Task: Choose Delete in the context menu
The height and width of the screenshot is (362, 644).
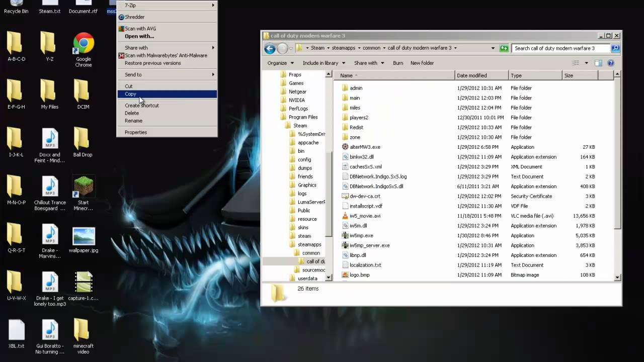Action: [167, 113]
